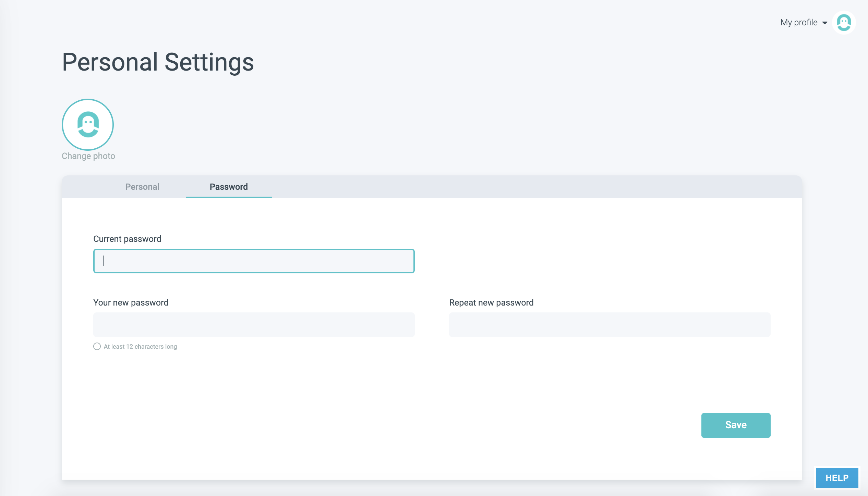Switch to the Personal tab
Image resolution: width=868 pixels, height=496 pixels.
[x=142, y=187]
